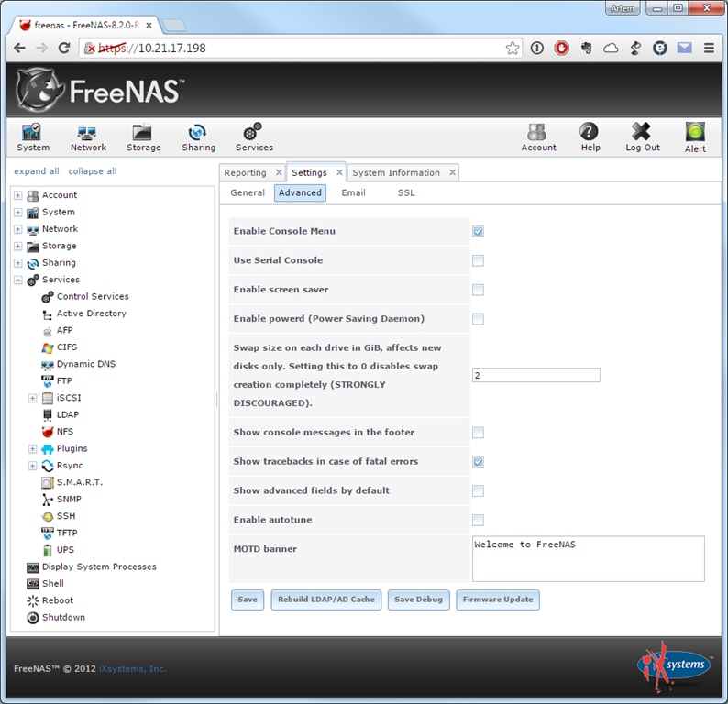Click the collapse all link
The image size is (728, 704).
[93, 171]
